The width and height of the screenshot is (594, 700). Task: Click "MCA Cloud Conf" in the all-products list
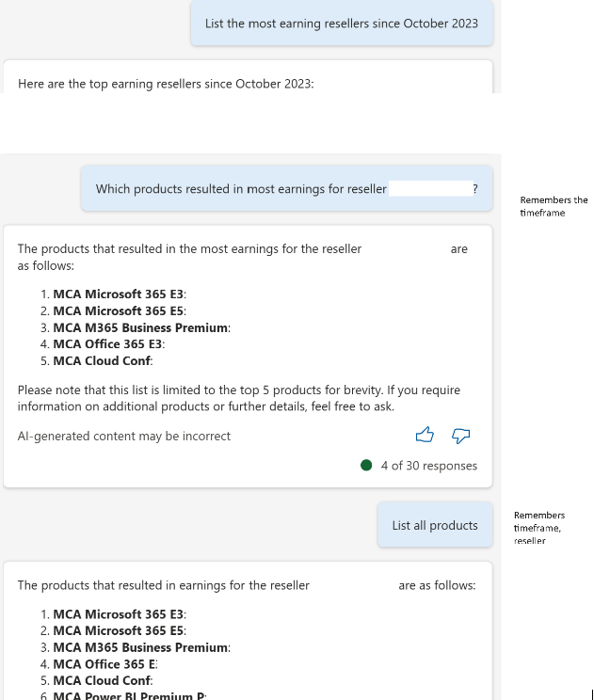pyautogui.click(x=102, y=680)
